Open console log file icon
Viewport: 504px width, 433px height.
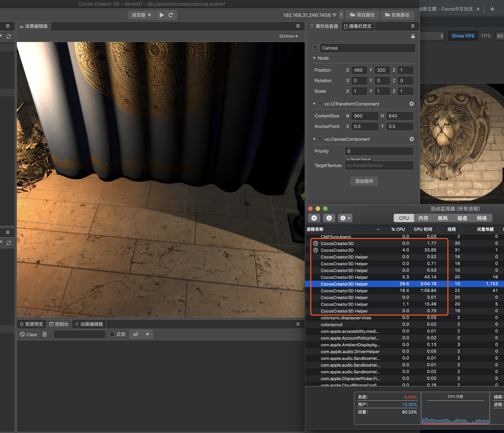click(44, 334)
